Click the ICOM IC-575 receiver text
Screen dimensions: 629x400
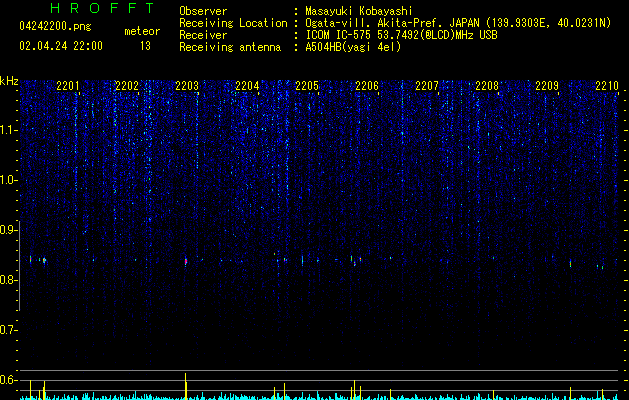401,35
